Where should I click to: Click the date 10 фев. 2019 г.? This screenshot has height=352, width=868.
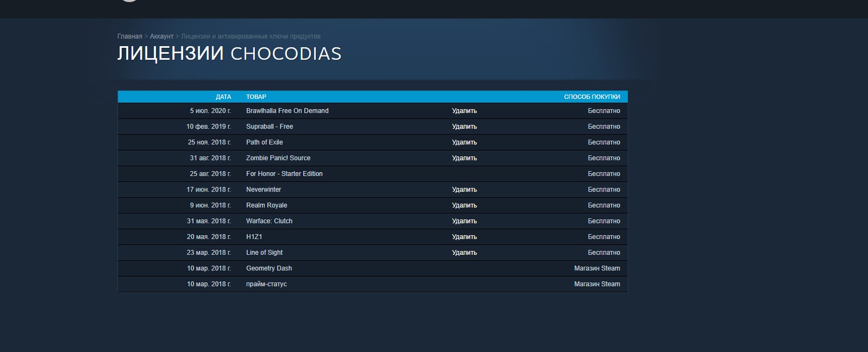point(209,127)
